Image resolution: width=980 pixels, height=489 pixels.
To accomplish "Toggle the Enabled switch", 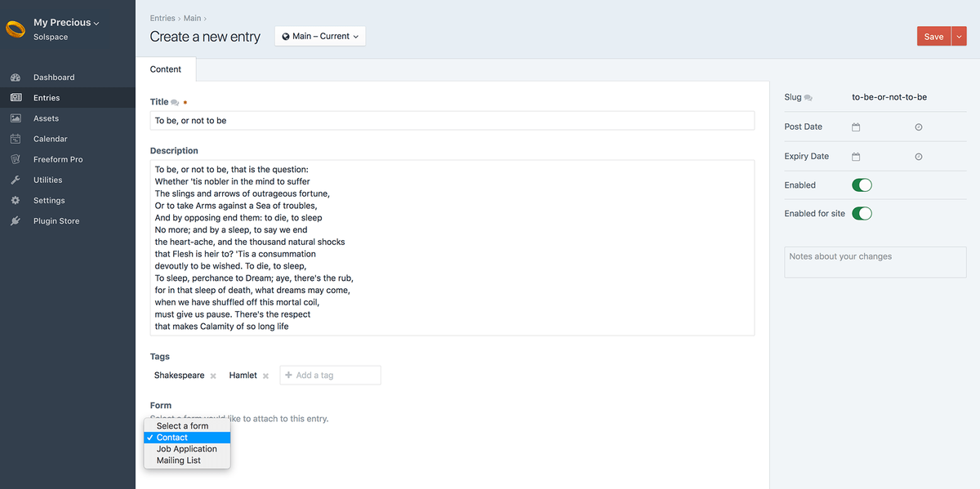I will (862, 185).
